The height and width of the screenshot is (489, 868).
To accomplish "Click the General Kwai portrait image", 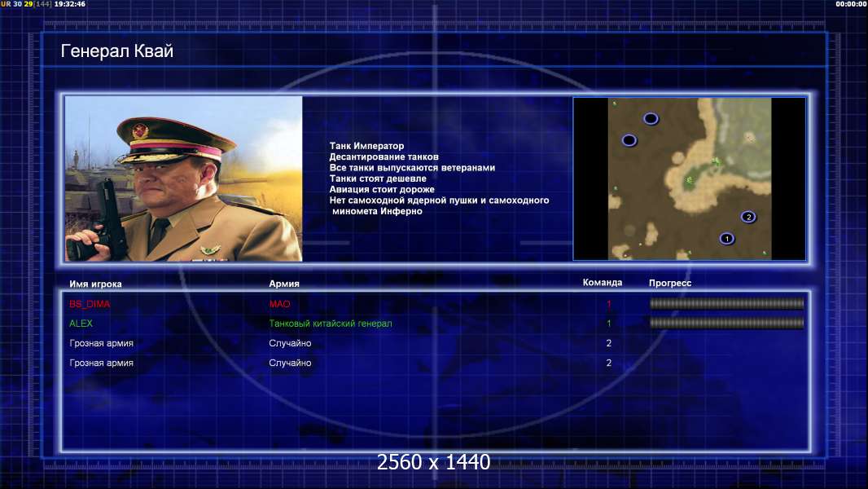I will pyautogui.click(x=184, y=178).
